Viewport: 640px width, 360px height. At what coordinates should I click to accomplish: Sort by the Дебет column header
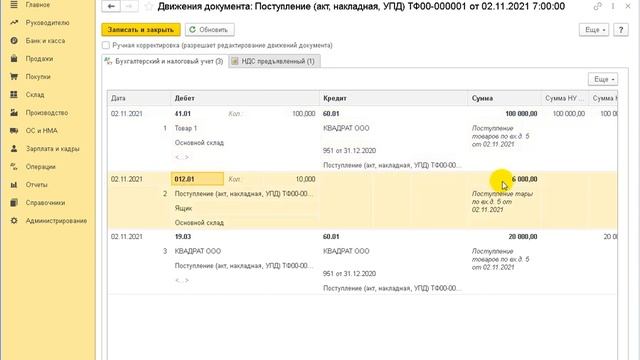[245, 98]
